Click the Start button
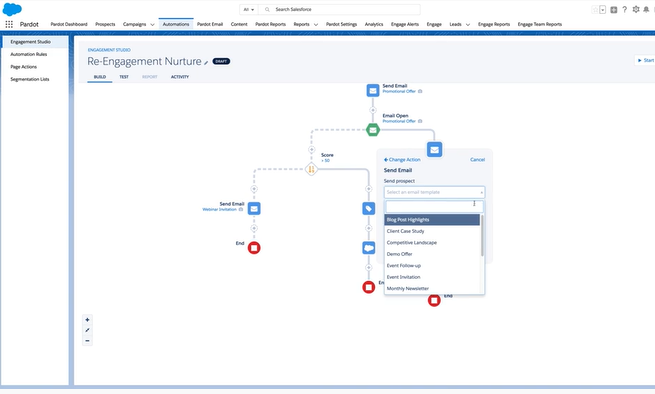The image size is (655, 394). pyautogui.click(x=645, y=60)
